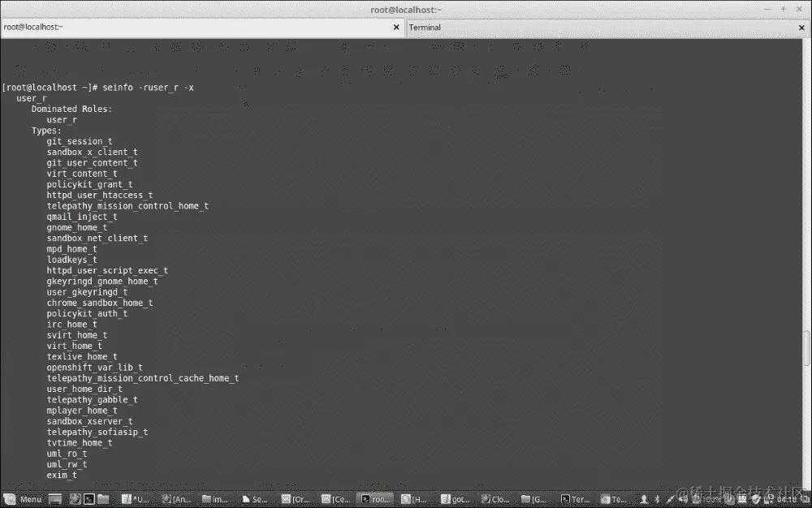Click the 04:18 clock in panel
The image size is (812, 508).
point(787,499)
